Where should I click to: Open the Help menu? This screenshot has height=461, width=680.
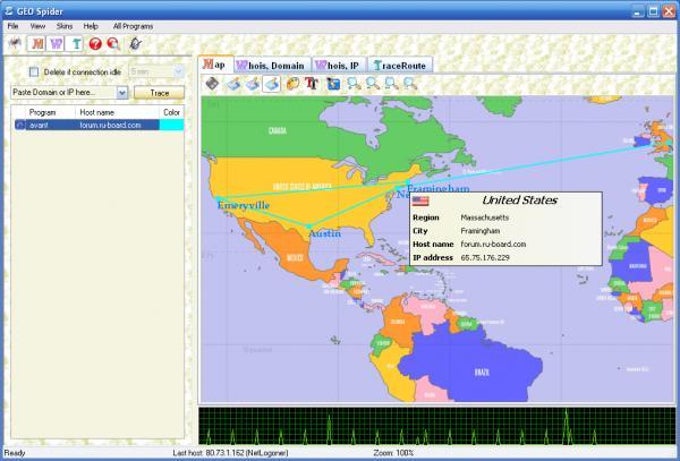[x=91, y=26]
